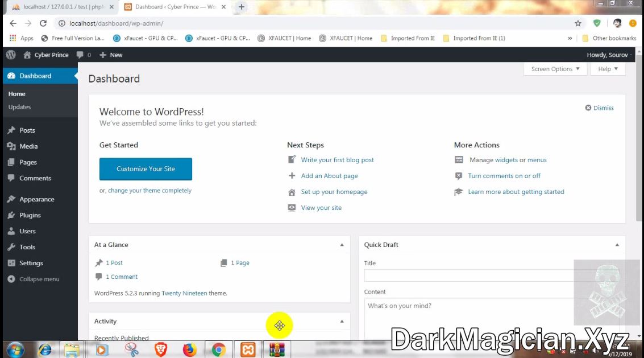Click the Settings sliders icon
Viewport: 644px width, 358px height.
click(11, 263)
